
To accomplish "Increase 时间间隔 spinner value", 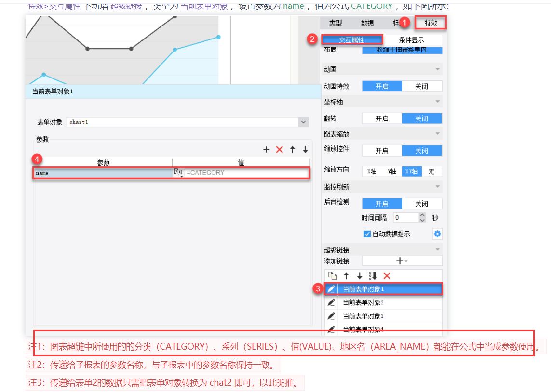I will point(422,215).
